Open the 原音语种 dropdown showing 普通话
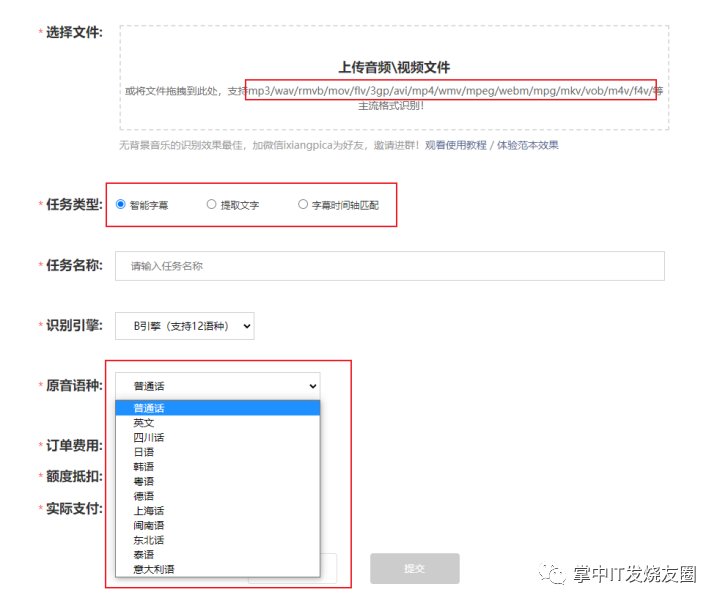The width and height of the screenshot is (720, 606). pos(218,386)
